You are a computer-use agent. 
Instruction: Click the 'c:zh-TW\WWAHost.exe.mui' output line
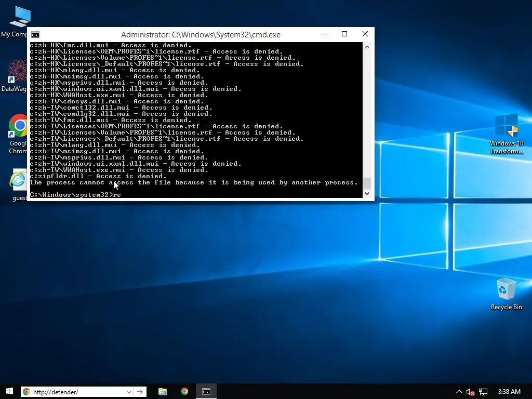coord(119,170)
